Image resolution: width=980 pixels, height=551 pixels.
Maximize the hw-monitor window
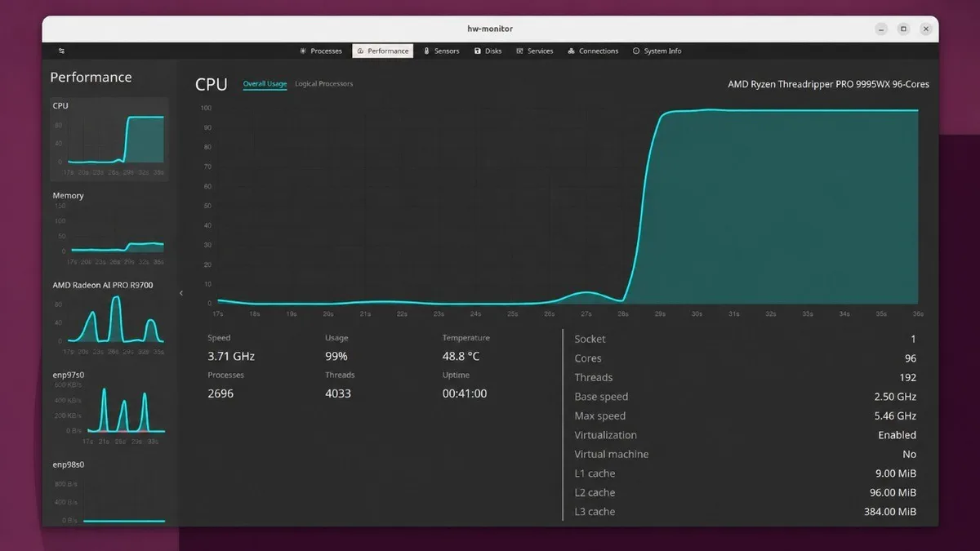[x=903, y=29]
